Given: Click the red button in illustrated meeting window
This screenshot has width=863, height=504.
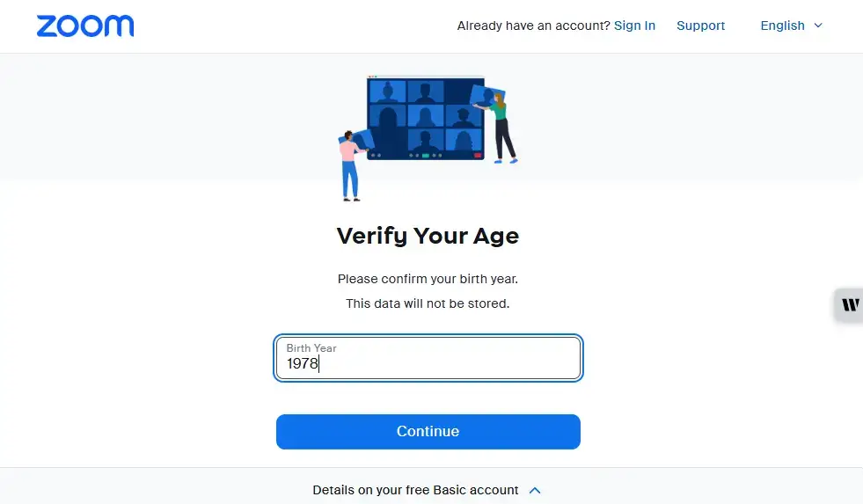Looking at the screenshot, I should tap(478, 156).
